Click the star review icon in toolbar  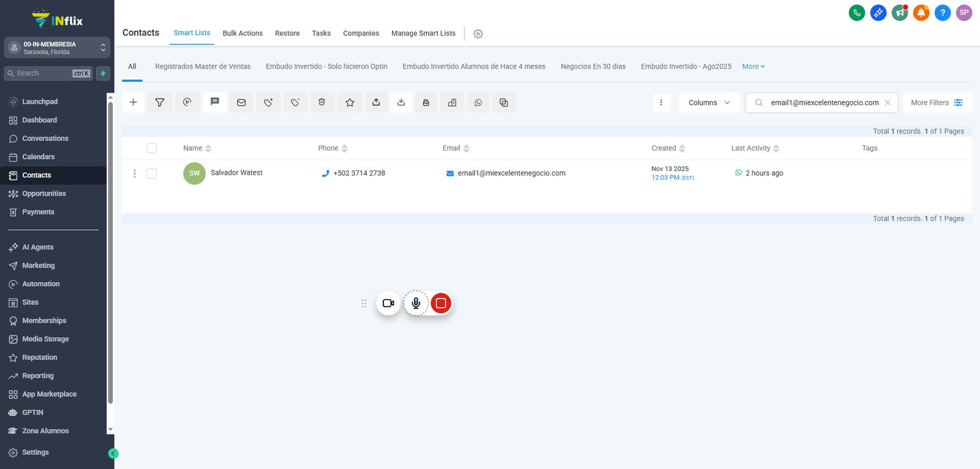pos(350,102)
